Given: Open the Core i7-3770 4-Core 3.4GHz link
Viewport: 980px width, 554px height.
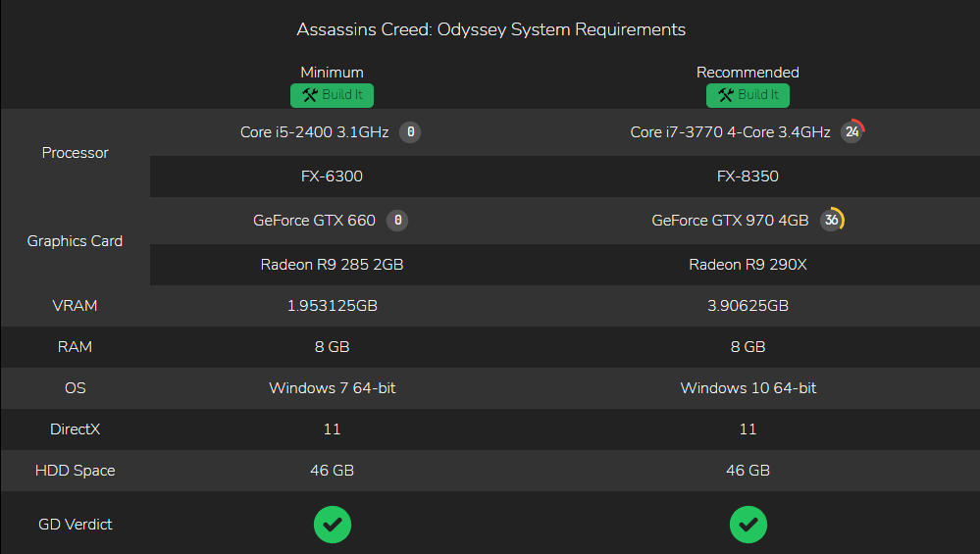Looking at the screenshot, I should [730, 132].
